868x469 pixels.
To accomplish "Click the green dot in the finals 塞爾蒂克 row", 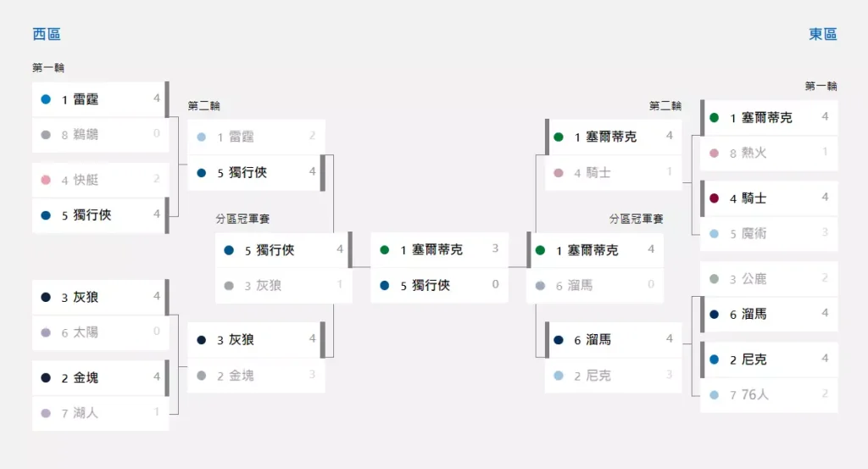I will coord(385,250).
